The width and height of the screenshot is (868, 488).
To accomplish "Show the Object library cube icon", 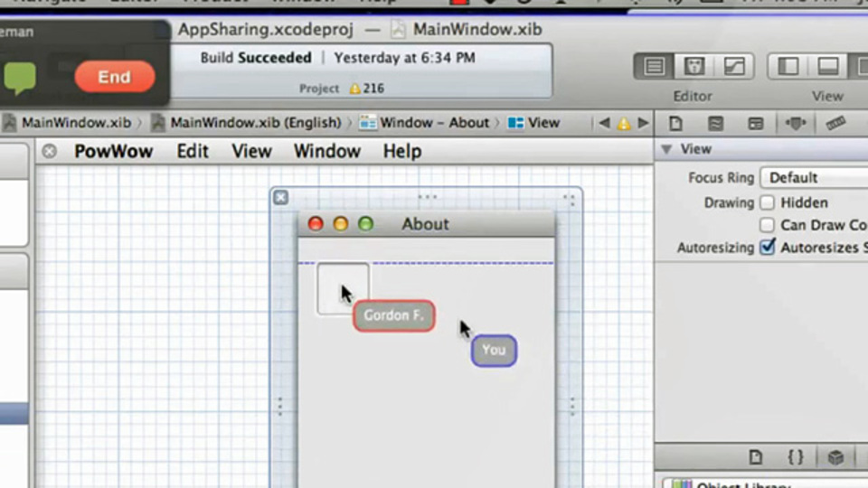I will 835,457.
